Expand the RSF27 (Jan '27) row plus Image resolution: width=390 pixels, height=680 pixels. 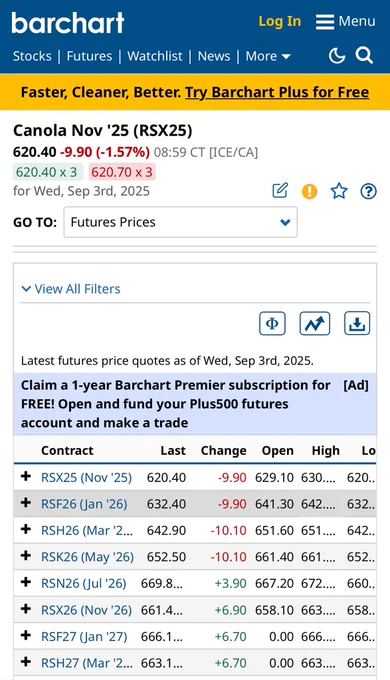(26, 635)
